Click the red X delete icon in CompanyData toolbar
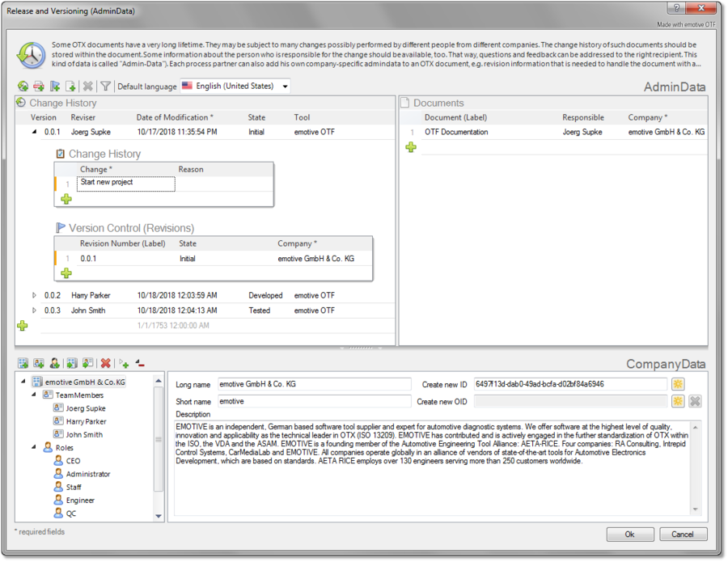The width and height of the screenshot is (728, 562). pyautogui.click(x=105, y=364)
